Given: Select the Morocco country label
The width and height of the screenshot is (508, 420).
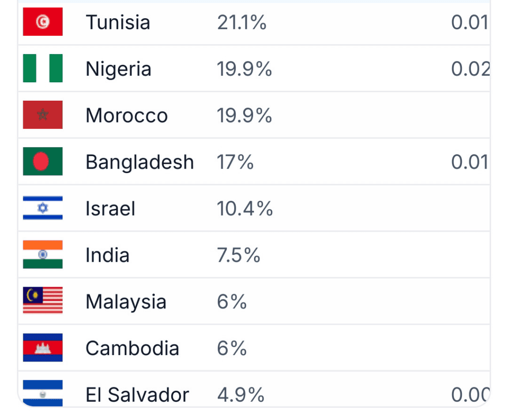Looking at the screenshot, I should (127, 116).
